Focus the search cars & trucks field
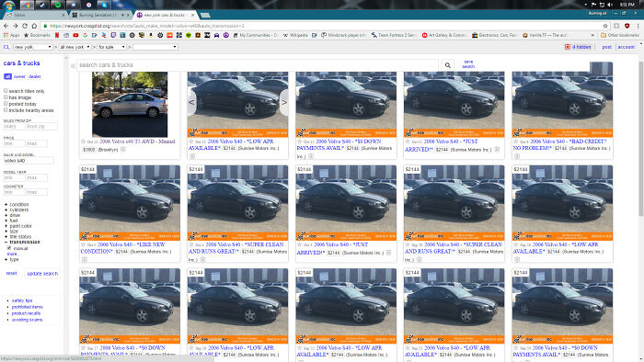Viewport: 644px width, 362px height. click(x=258, y=65)
